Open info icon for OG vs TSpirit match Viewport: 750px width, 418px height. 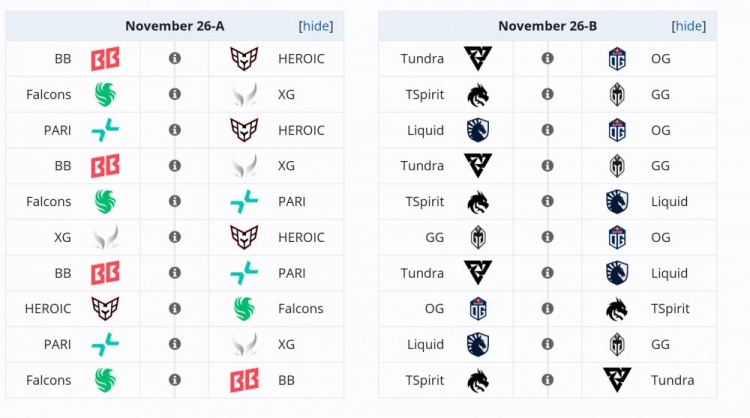pos(548,308)
